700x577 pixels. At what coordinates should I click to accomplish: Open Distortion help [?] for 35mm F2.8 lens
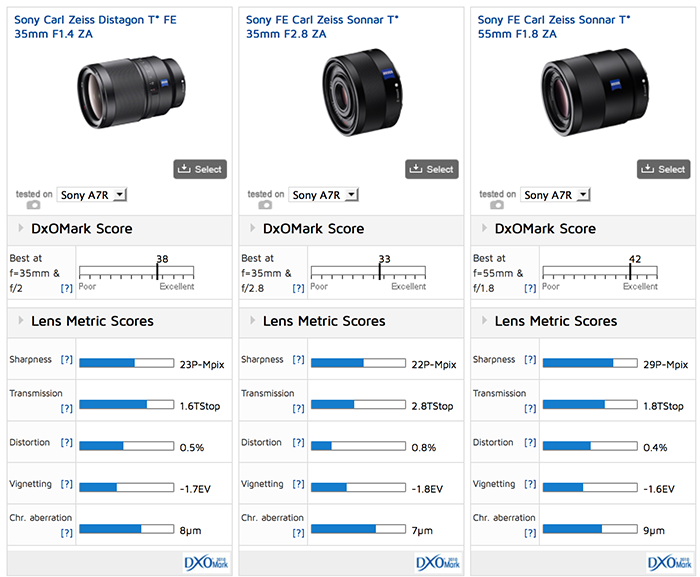point(298,443)
